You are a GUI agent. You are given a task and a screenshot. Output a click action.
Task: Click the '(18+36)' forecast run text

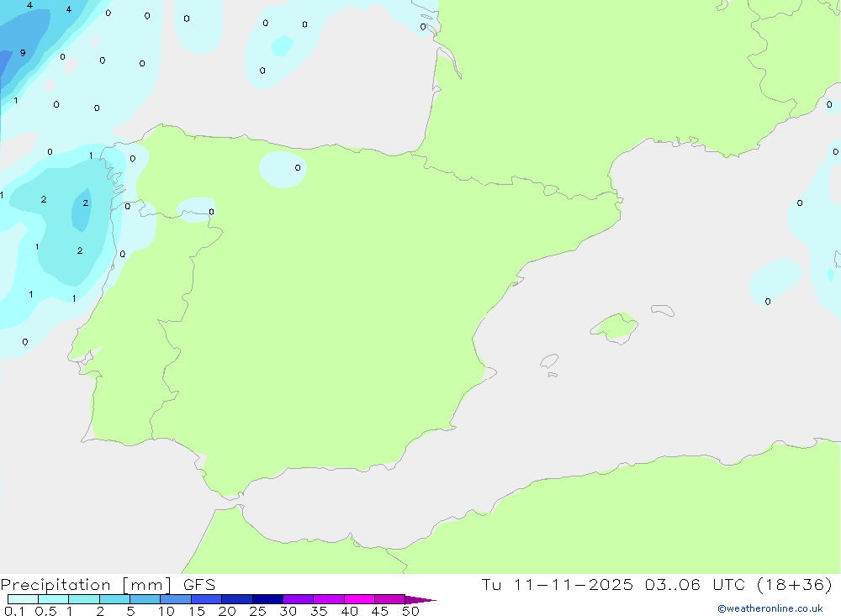(795, 585)
